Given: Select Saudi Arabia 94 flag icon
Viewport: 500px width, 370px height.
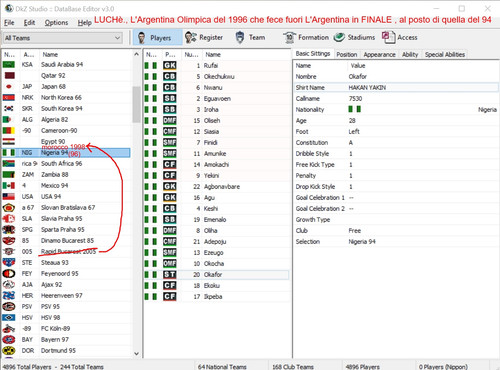Looking at the screenshot, I should click(9, 64).
